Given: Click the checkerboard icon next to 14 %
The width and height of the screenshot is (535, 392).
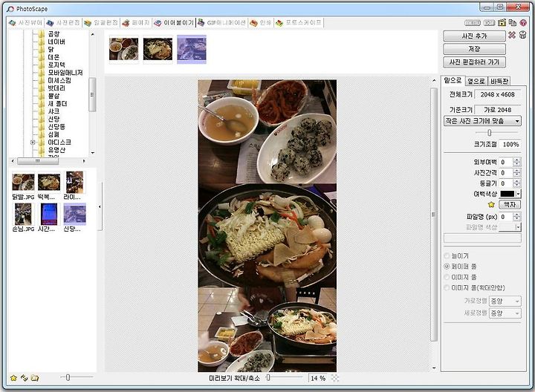Looking at the screenshot, I should [335, 378].
